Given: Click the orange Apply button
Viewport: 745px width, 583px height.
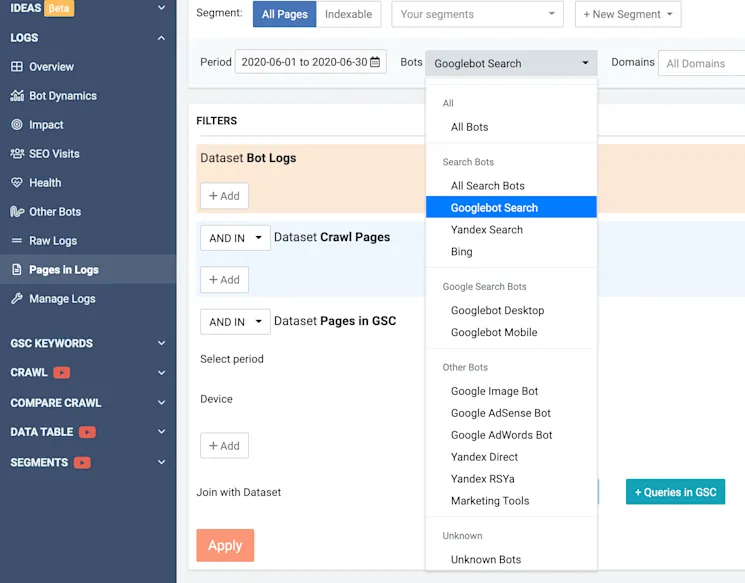Looking at the screenshot, I should pyautogui.click(x=225, y=545).
